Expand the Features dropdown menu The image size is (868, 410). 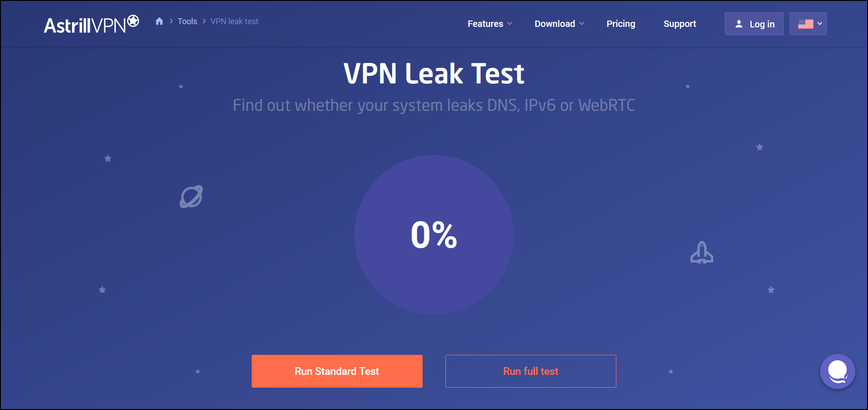[x=490, y=24]
